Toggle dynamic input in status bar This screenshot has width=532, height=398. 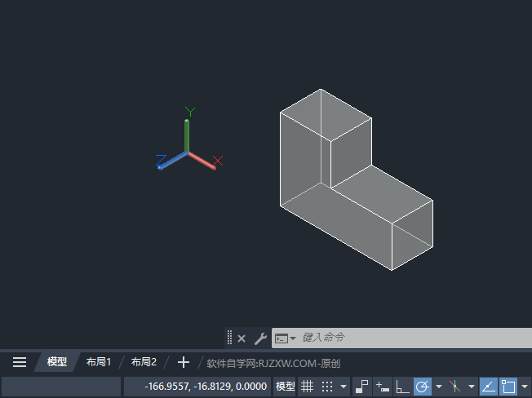click(x=383, y=387)
